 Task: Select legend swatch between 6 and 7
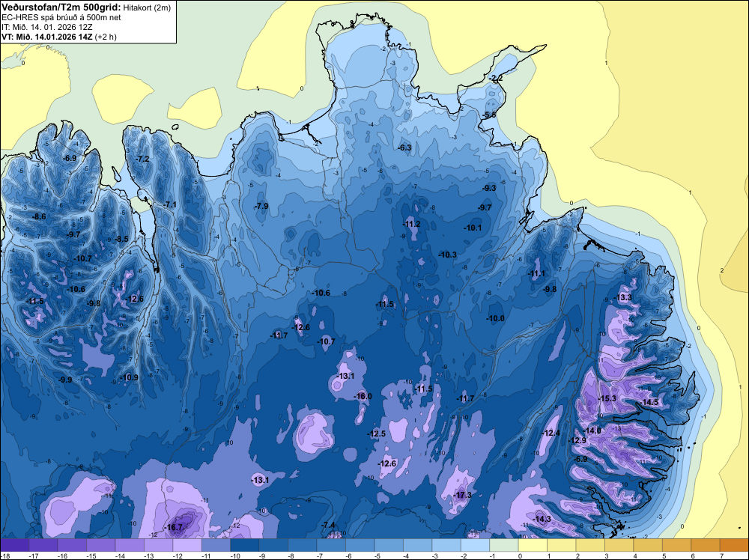pyautogui.click(x=706, y=545)
